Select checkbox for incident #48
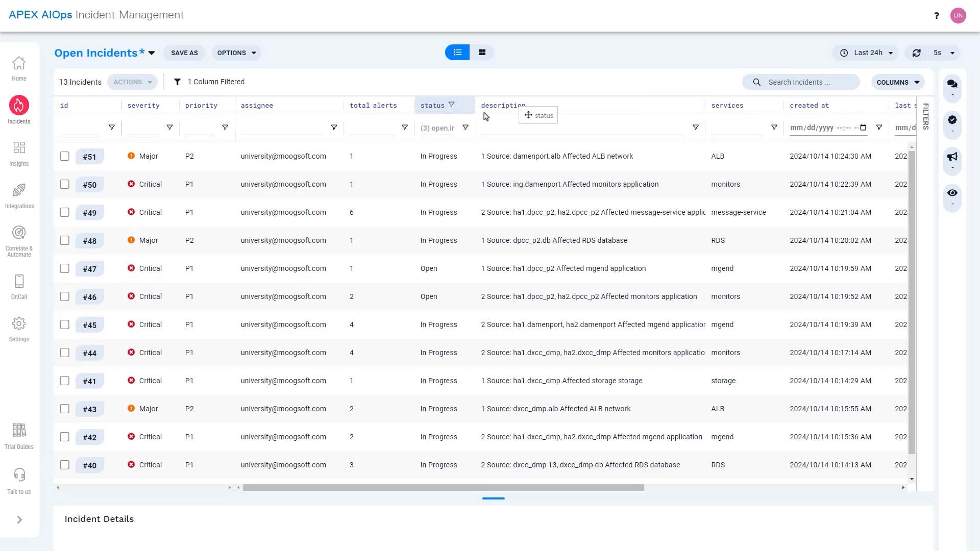The width and height of the screenshot is (980, 551). pos(64,240)
